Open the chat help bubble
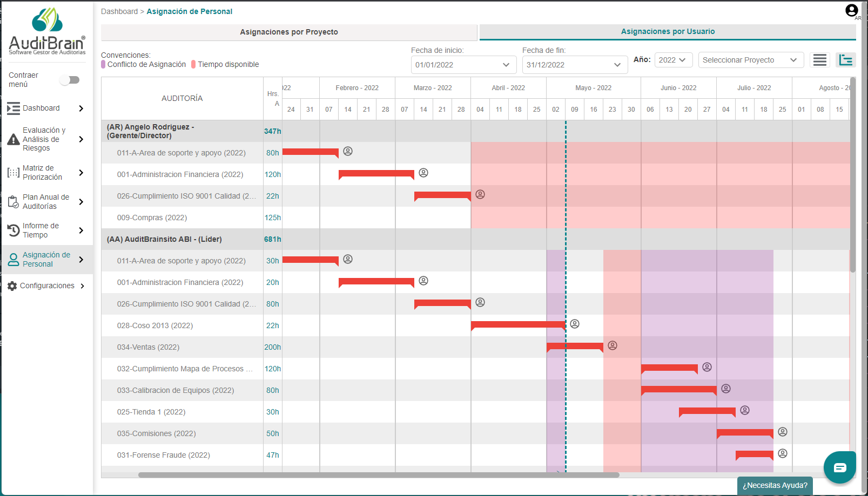 839,467
